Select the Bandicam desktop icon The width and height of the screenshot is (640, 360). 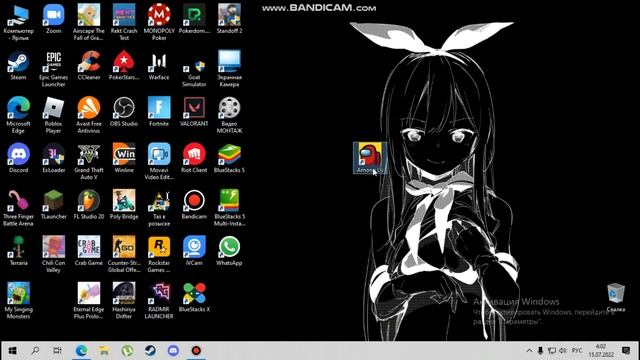[194, 205]
